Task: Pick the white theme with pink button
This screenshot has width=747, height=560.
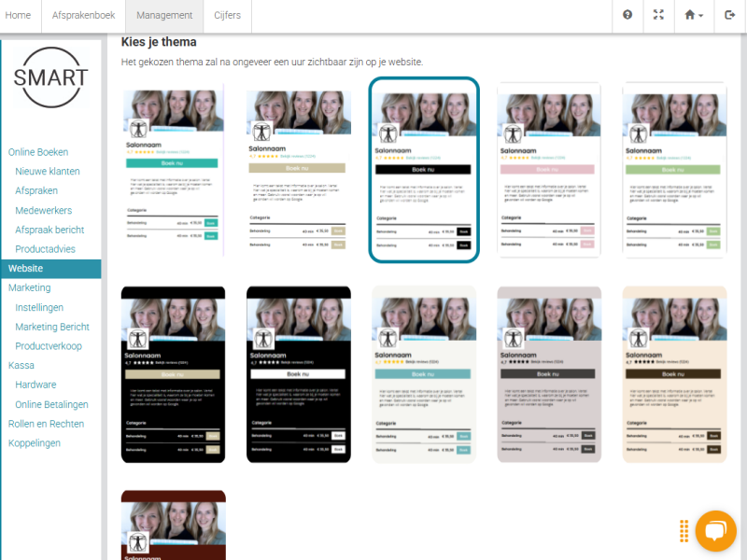Action: [x=549, y=170]
